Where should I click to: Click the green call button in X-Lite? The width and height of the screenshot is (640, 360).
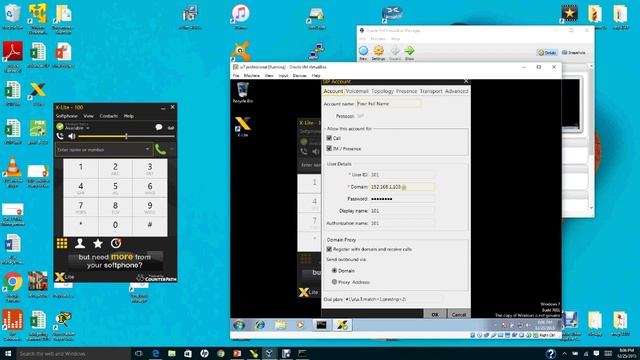(x=160, y=150)
